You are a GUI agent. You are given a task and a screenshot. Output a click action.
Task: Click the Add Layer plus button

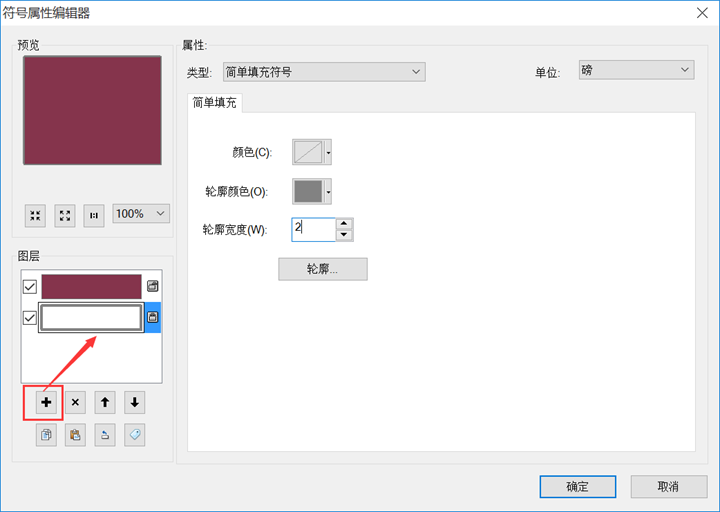[46, 403]
